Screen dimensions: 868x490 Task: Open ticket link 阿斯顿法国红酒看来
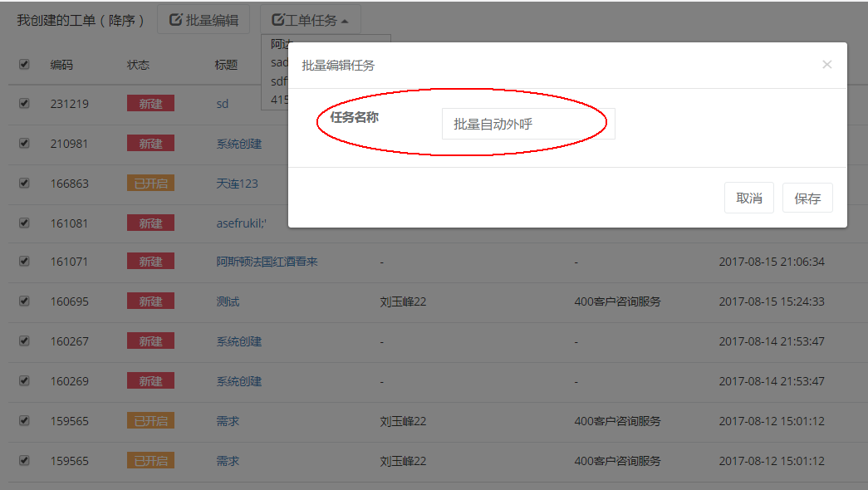pos(267,262)
